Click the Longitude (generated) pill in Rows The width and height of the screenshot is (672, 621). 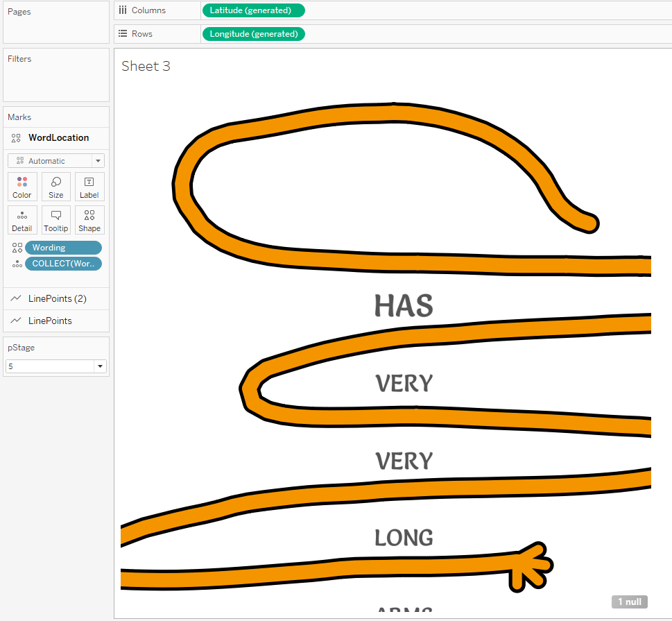coord(253,34)
